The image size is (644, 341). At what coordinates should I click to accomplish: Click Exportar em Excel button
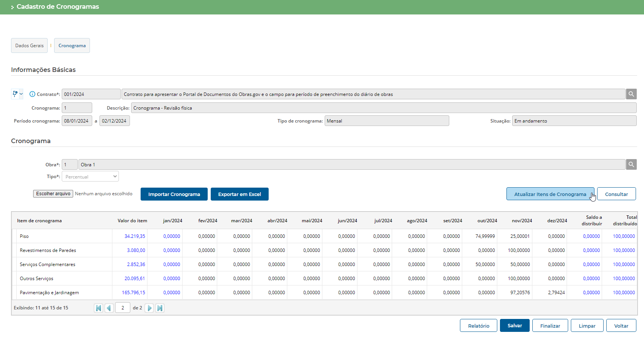point(239,194)
